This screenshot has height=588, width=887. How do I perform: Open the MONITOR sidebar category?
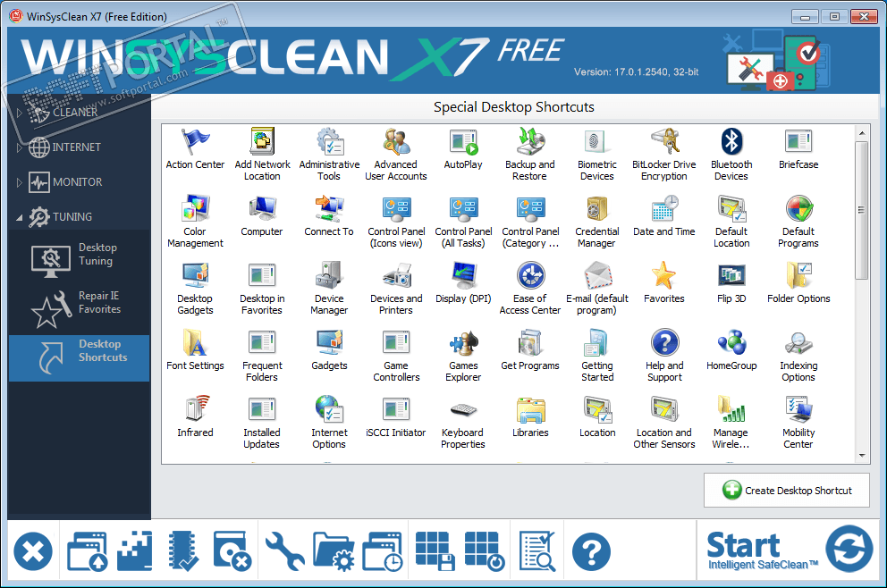click(x=65, y=182)
